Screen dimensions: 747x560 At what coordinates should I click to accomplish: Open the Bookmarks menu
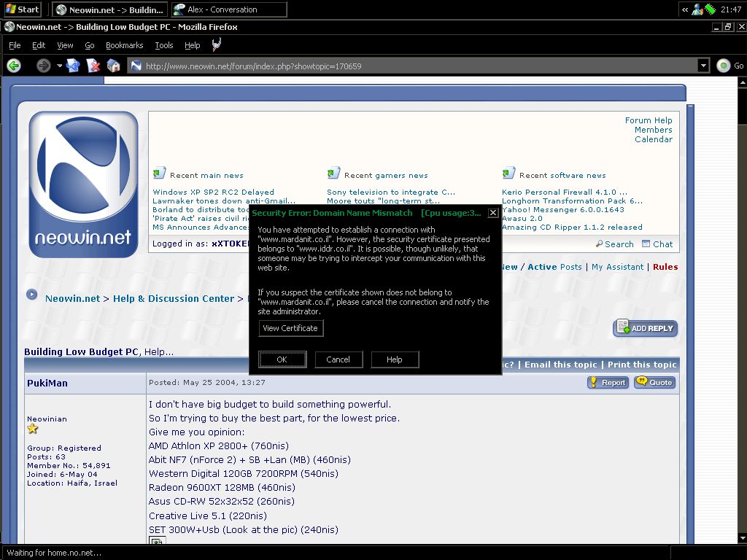pos(124,45)
